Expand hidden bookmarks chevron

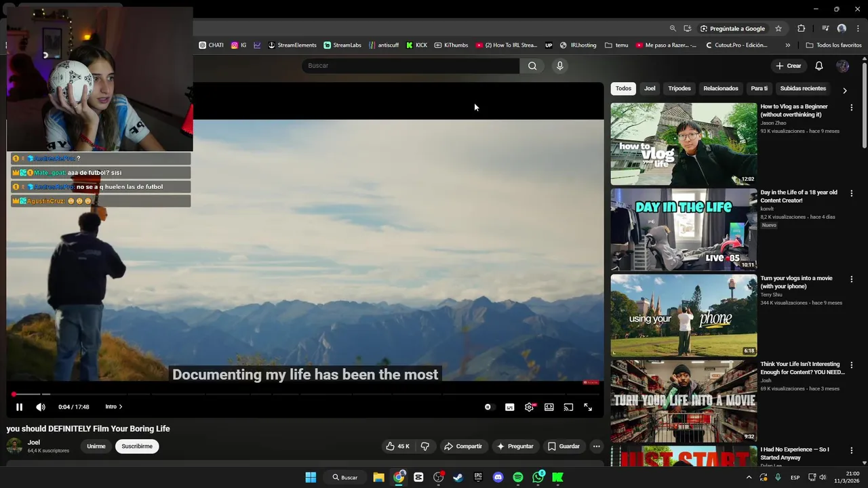pyautogui.click(x=787, y=45)
